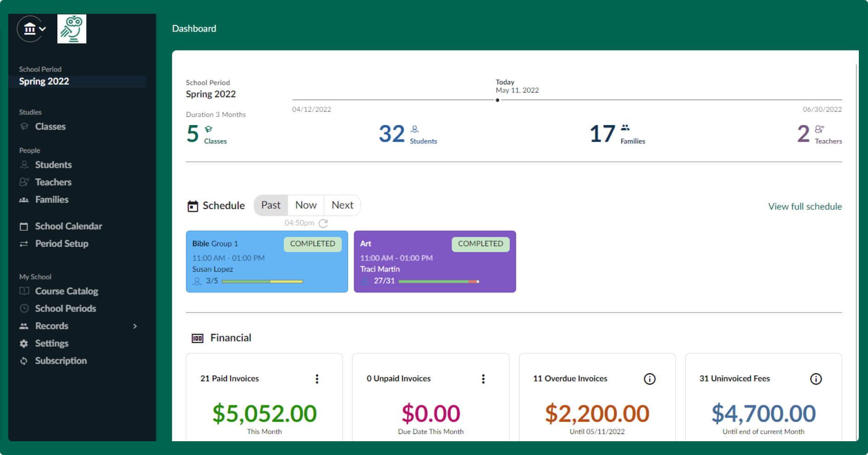Click View full schedule
Screen dimensions: 868x455
click(804, 206)
